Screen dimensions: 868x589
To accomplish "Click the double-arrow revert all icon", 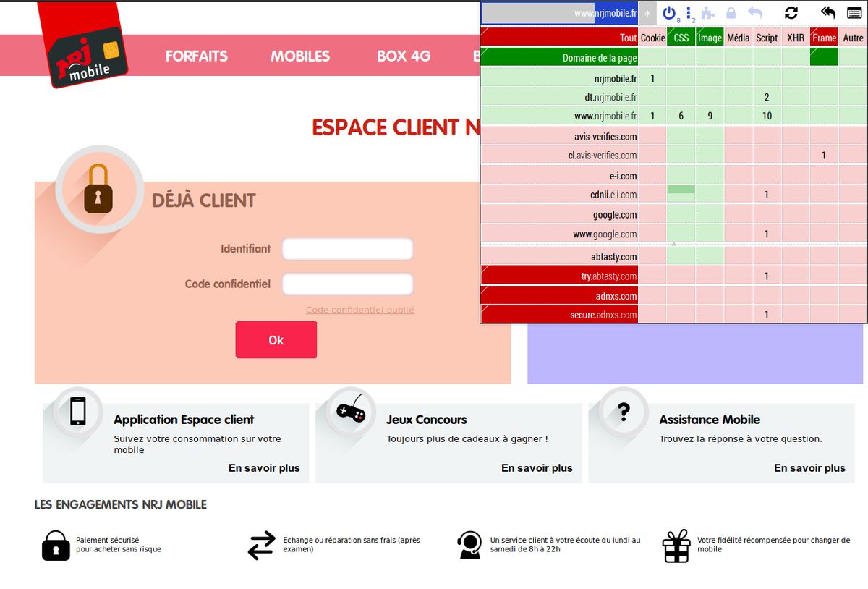I will [828, 13].
